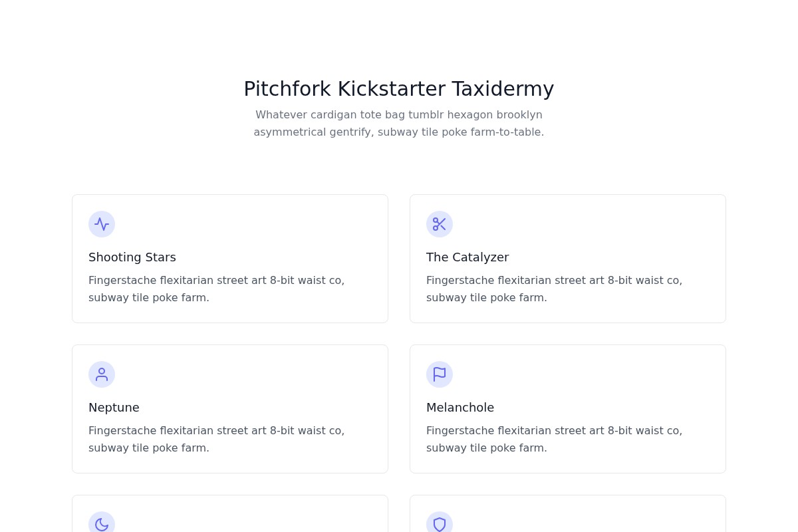Click the Neptune heading
The image size is (798, 532).
[x=114, y=408]
